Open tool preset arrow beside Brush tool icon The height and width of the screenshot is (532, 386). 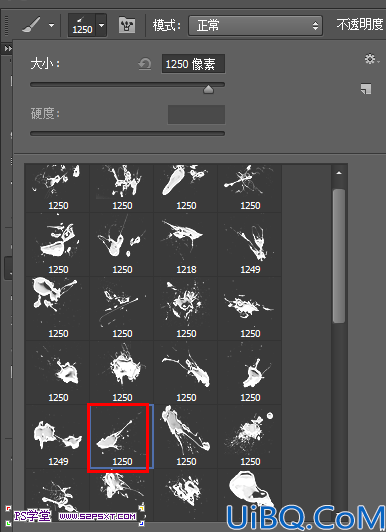[x=51, y=25]
